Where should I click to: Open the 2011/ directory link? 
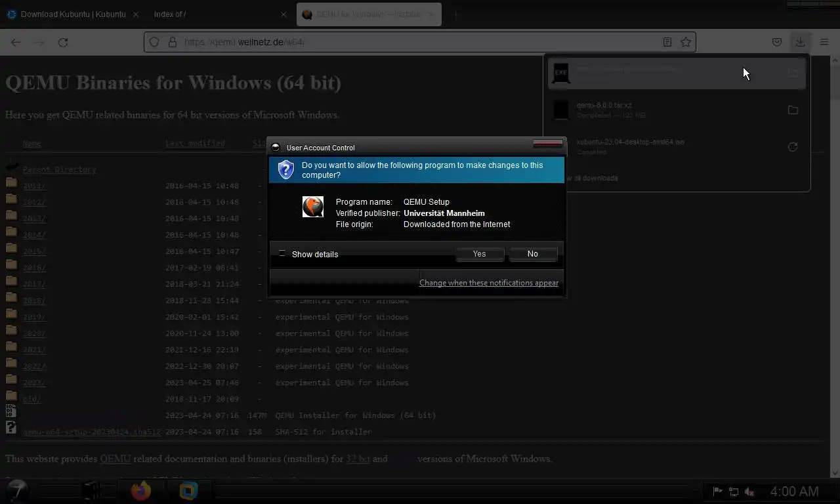tap(34, 186)
